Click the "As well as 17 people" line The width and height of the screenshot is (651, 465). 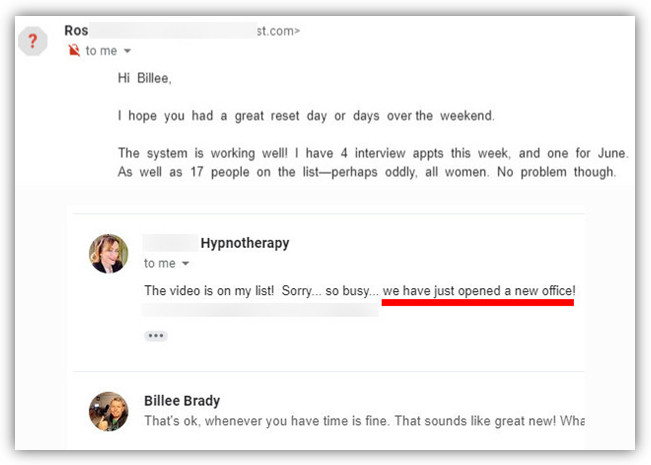370,172
